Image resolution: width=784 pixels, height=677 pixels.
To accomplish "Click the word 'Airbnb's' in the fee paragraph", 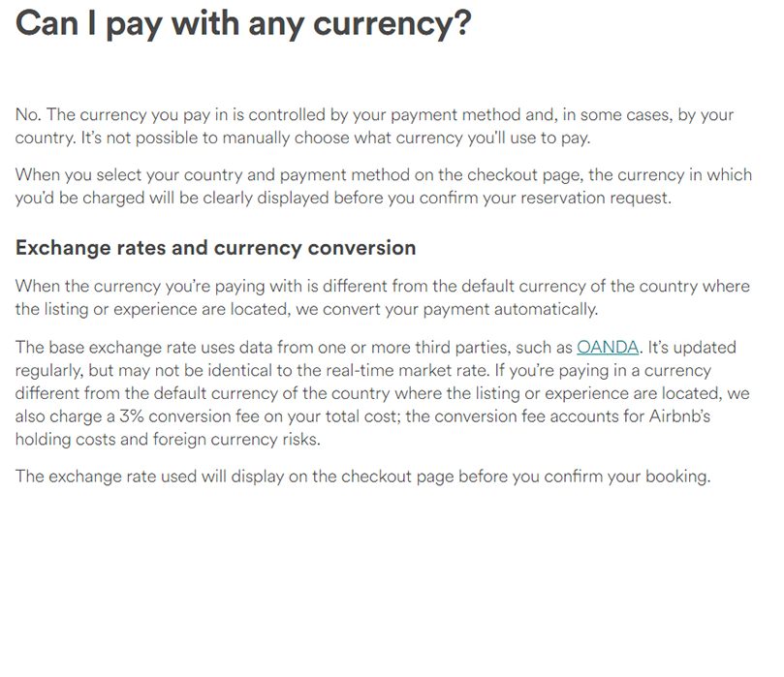I will [x=679, y=416].
